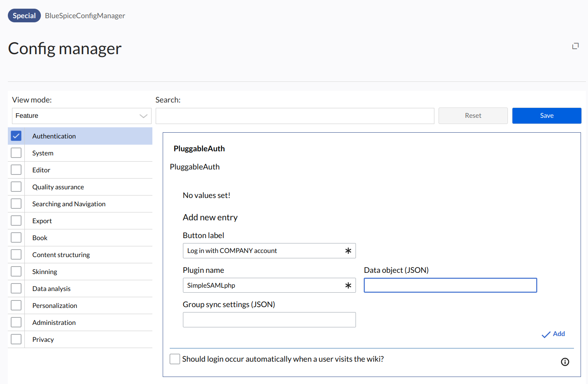This screenshot has width=588, height=384.
Task: Click the Plugin name input field
Action: (269, 286)
